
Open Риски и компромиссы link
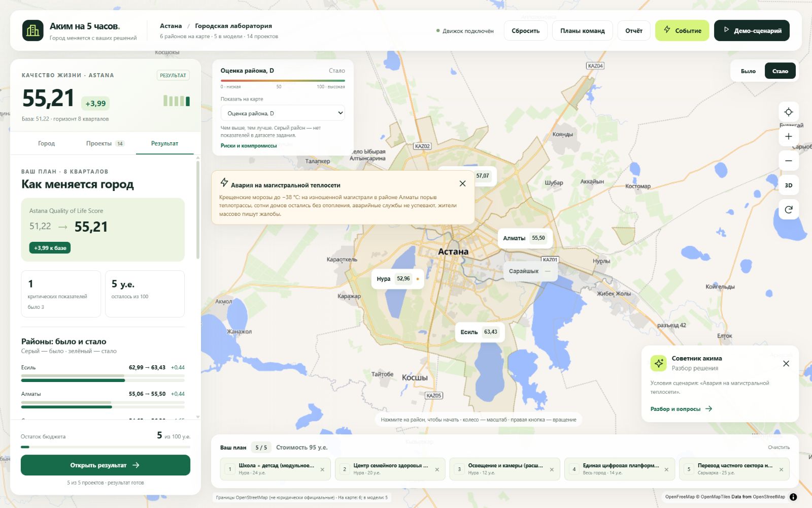point(249,146)
